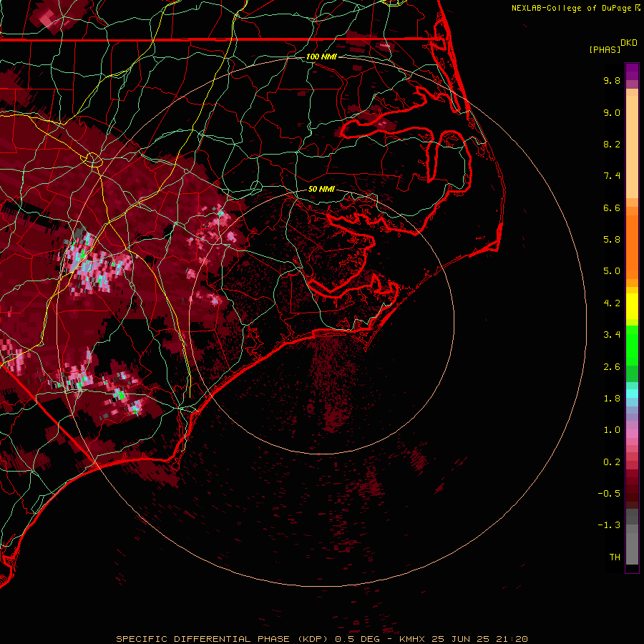Screen dimensions: 644x644
Task: Click the gray bottom band of color bar
Action: point(632,548)
